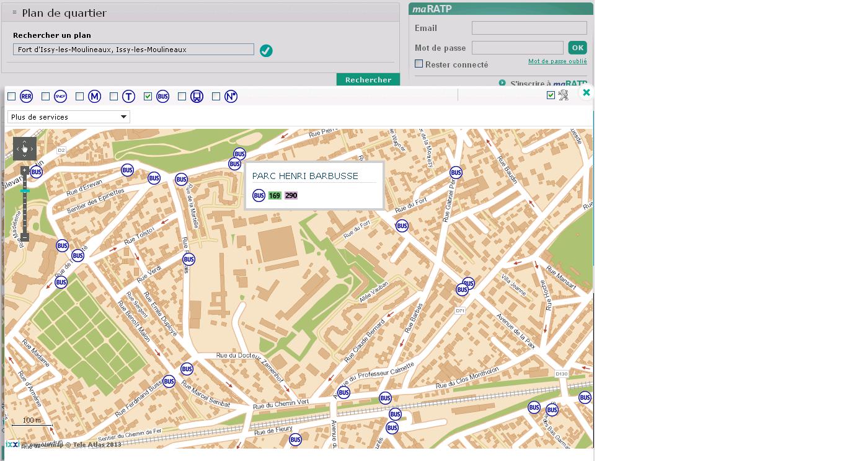Click the bus stop marker above Rue d'Erevan label
The height and width of the screenshot is (461, 868).
[x=127, y=170]
